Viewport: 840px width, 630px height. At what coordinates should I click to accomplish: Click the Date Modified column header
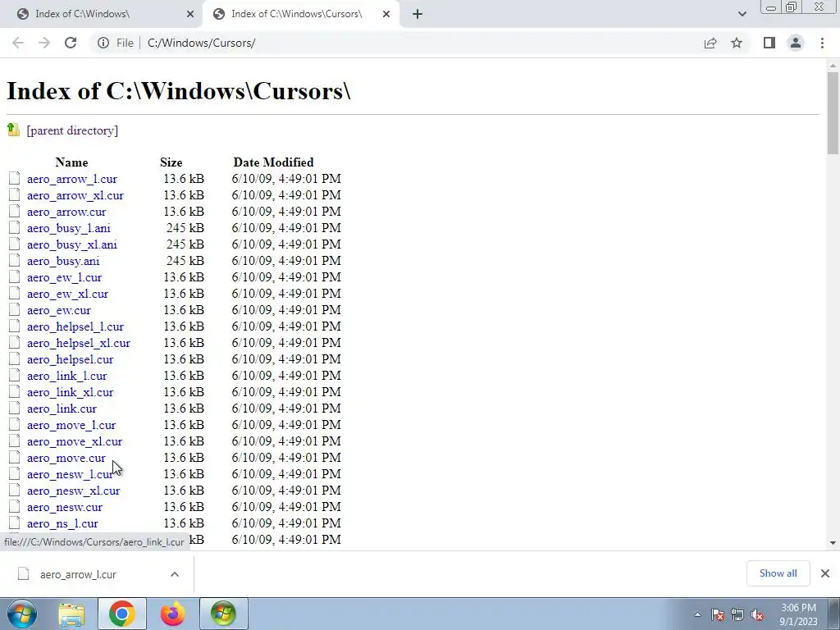click(273, 162)
